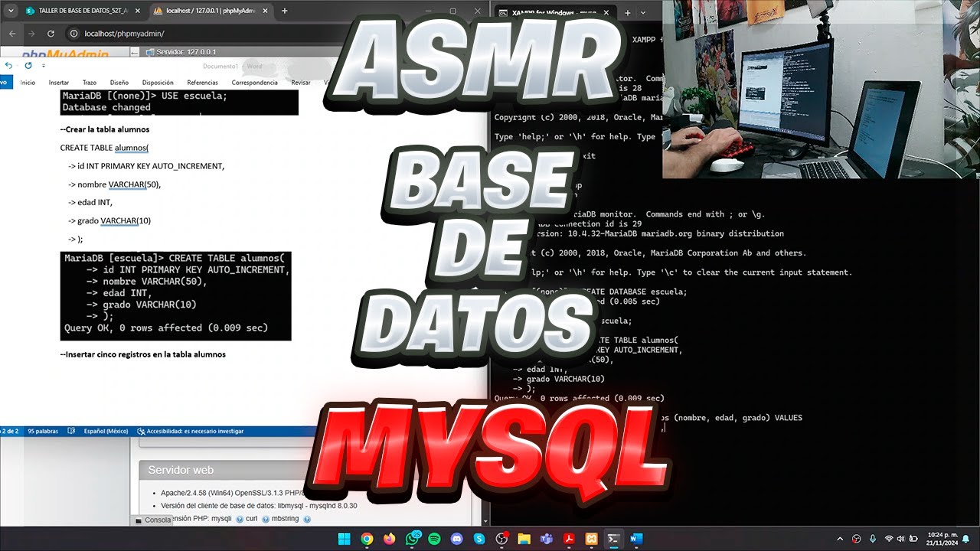980x551 pixels.
Task: Close the XAMPP for Windows terminal tab
Action: click(x=606, y=12)
